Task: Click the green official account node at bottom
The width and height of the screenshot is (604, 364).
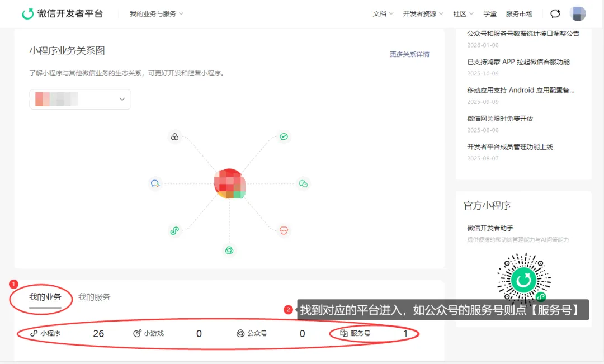Action: coord(229,250)
